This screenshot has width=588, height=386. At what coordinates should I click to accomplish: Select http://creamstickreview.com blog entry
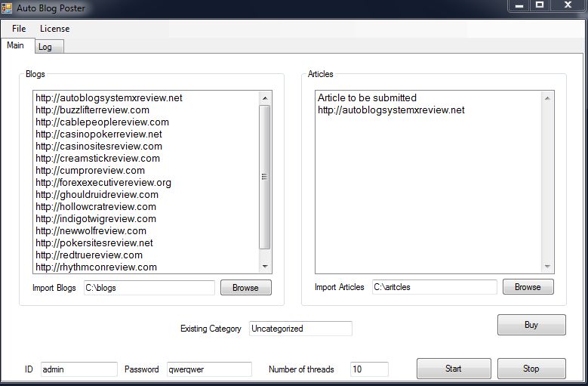[97, 158]
